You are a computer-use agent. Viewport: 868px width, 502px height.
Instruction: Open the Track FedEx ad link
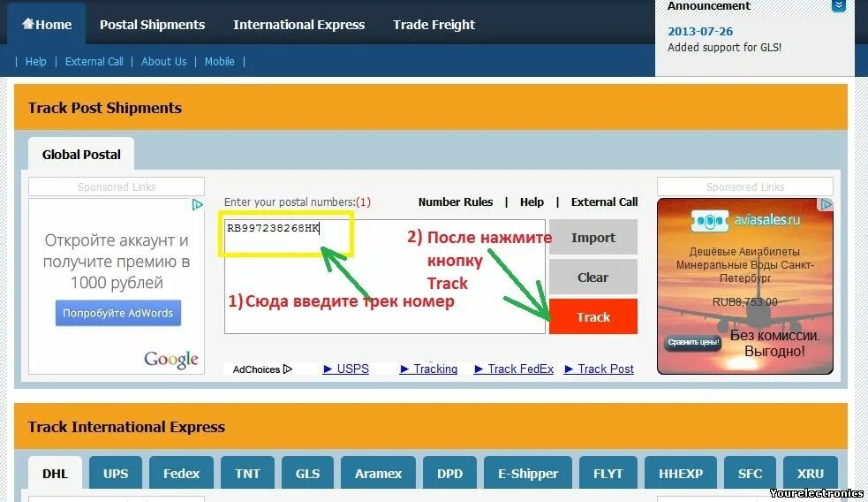[514, 369]
